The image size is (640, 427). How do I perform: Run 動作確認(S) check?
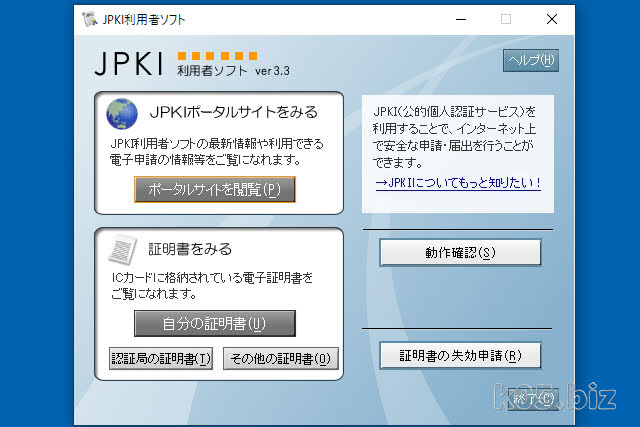point(460,253)
